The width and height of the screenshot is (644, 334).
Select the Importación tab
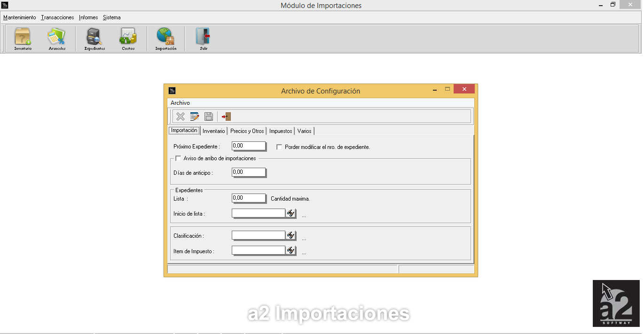tap(184, 131)
